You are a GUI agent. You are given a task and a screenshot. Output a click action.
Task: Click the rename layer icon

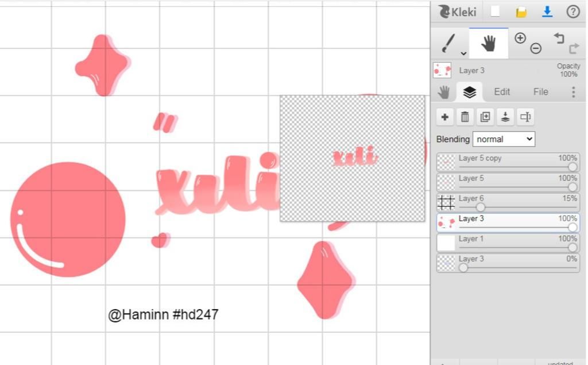click(x=525, y=117)
